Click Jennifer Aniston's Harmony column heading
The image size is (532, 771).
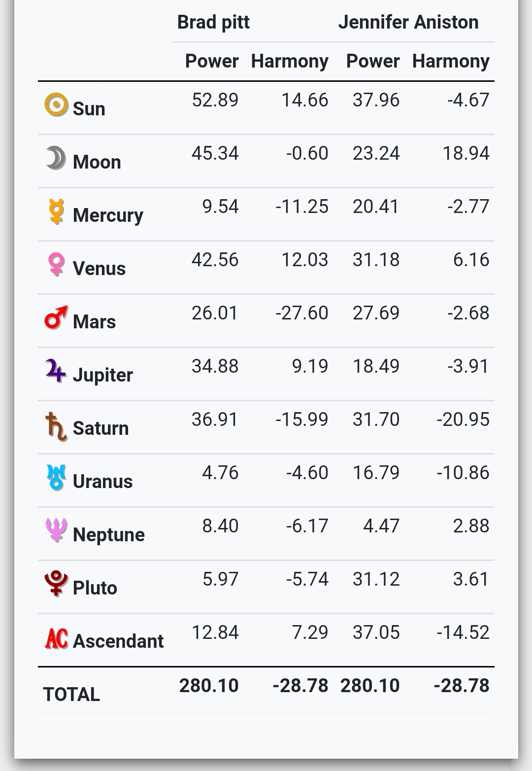pos(451,61)
